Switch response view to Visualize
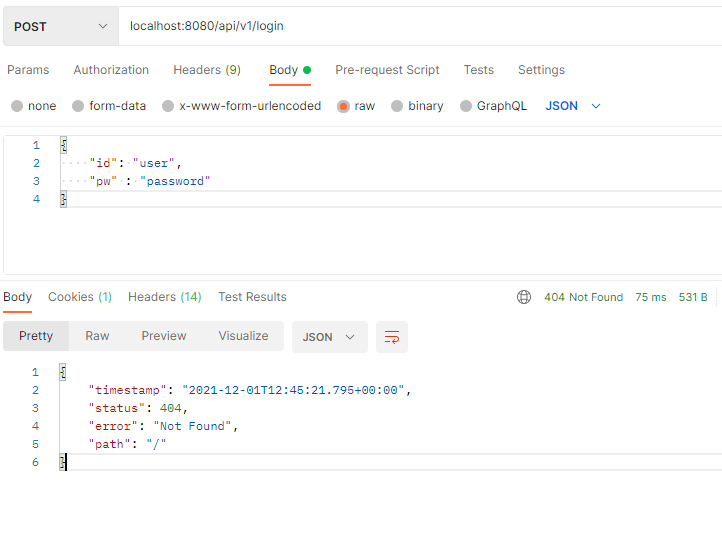This screenshot has height=534, width=722. 243,336
